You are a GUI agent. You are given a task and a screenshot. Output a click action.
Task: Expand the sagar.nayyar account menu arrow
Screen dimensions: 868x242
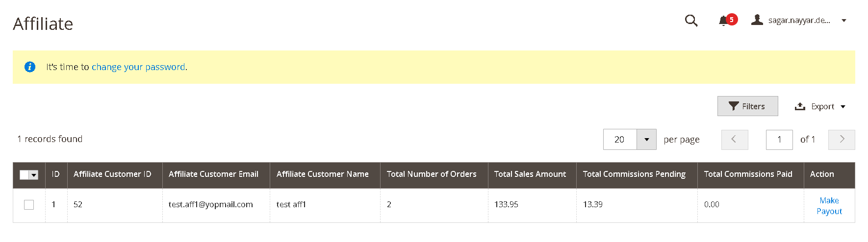[844, 21]
